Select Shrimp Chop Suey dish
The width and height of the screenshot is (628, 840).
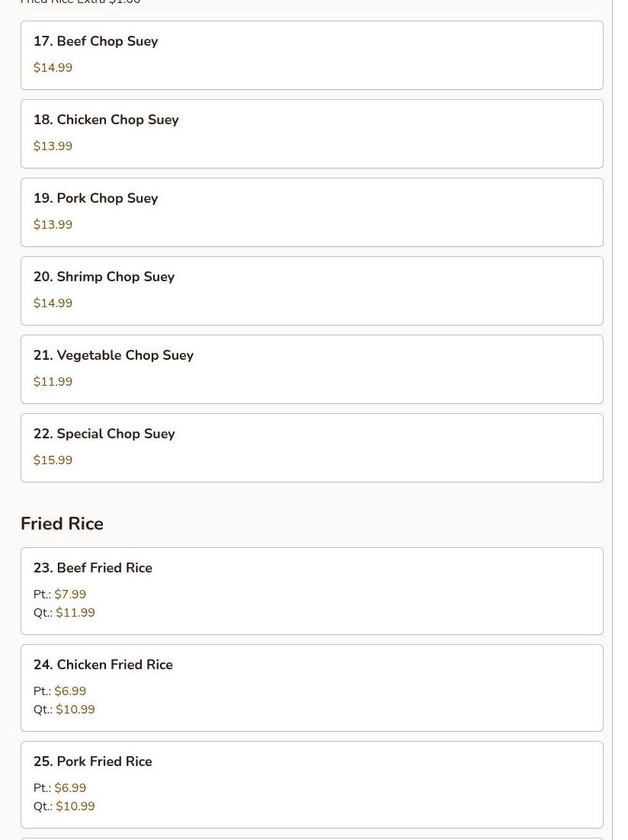[312, 291]
